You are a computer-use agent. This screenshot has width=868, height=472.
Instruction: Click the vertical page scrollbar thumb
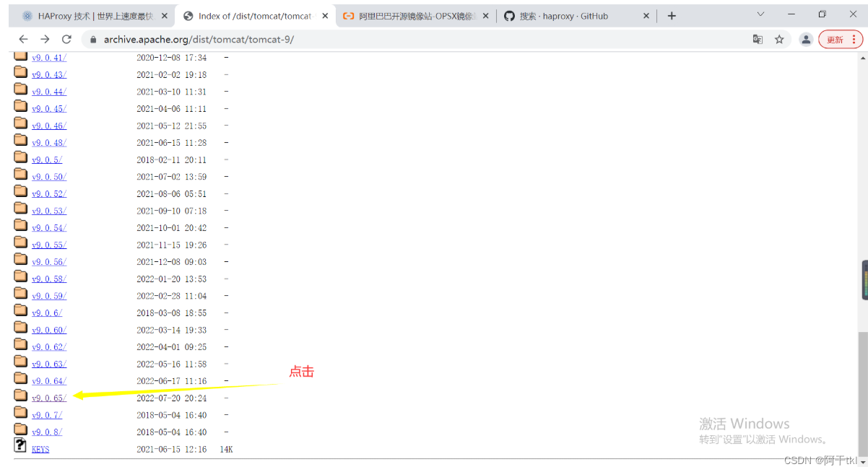click(862, 395)
